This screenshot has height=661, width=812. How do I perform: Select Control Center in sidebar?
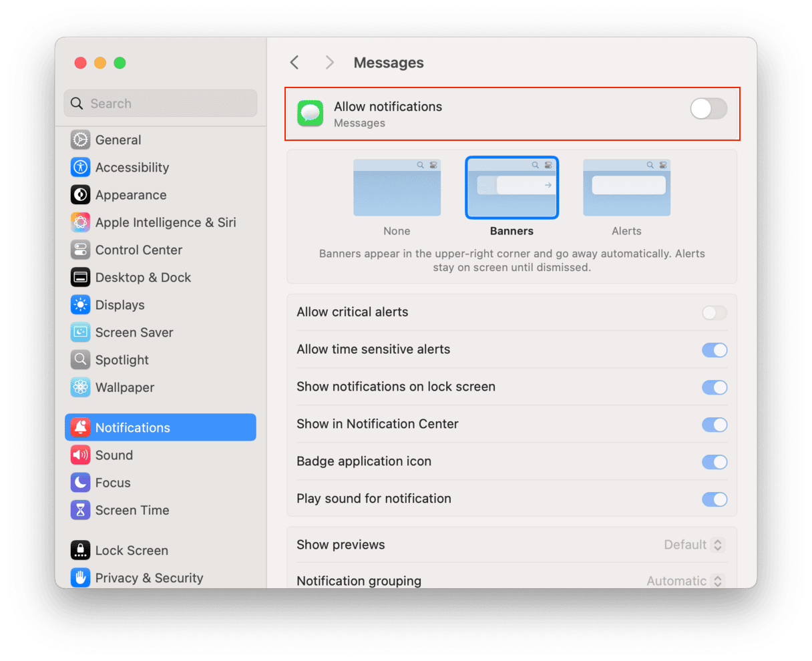(160, 250)
